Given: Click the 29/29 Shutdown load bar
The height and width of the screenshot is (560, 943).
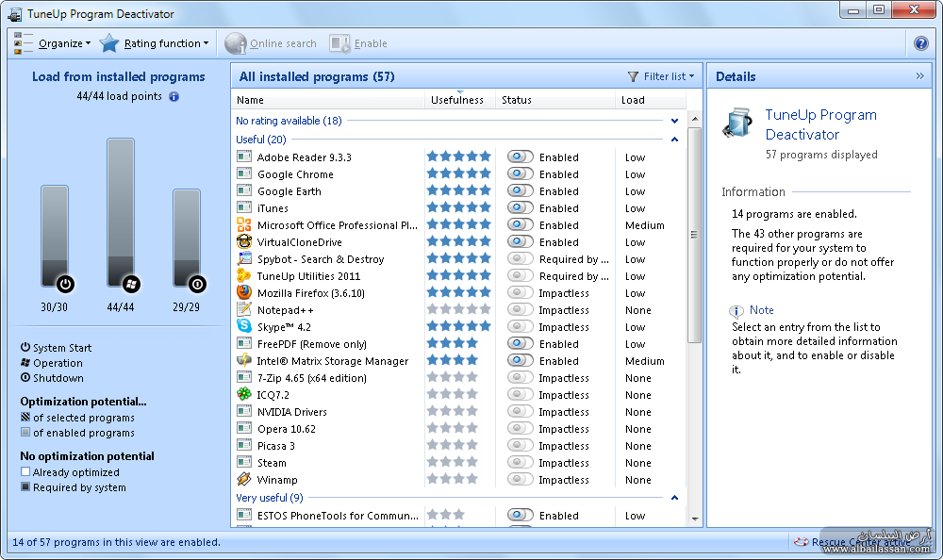Looking at the screenshot, I should [187, 239].
